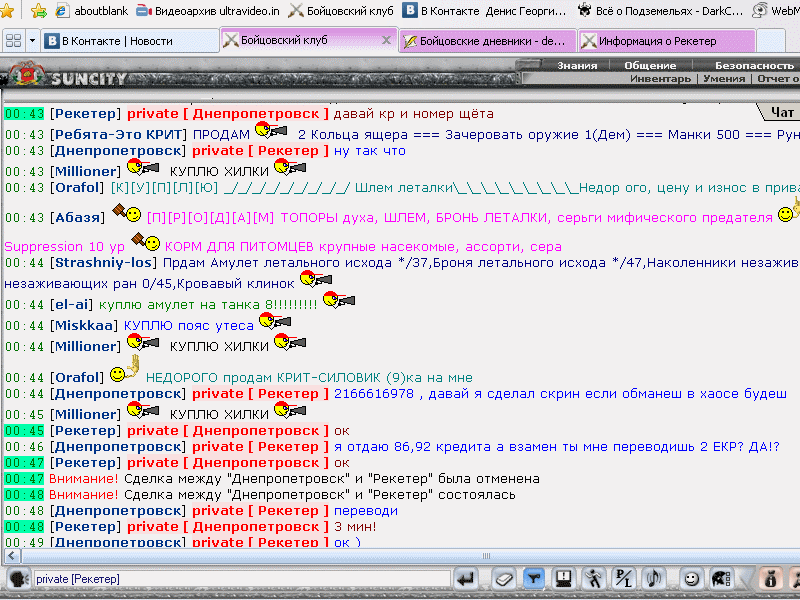Open the quick tabs grid view
This screenshot has height=600, width=800.
[x=13, y=41]
